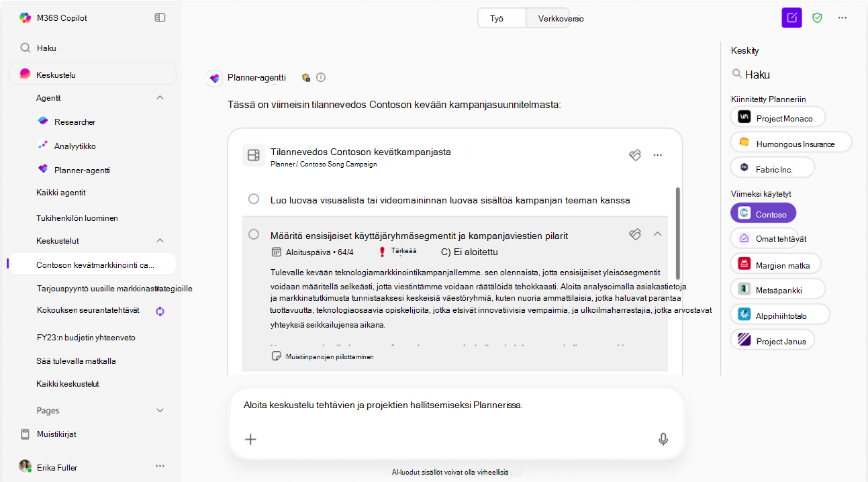Click the new chat compose icon
Viewport: 868px width, 482px height.
point(792,17)
